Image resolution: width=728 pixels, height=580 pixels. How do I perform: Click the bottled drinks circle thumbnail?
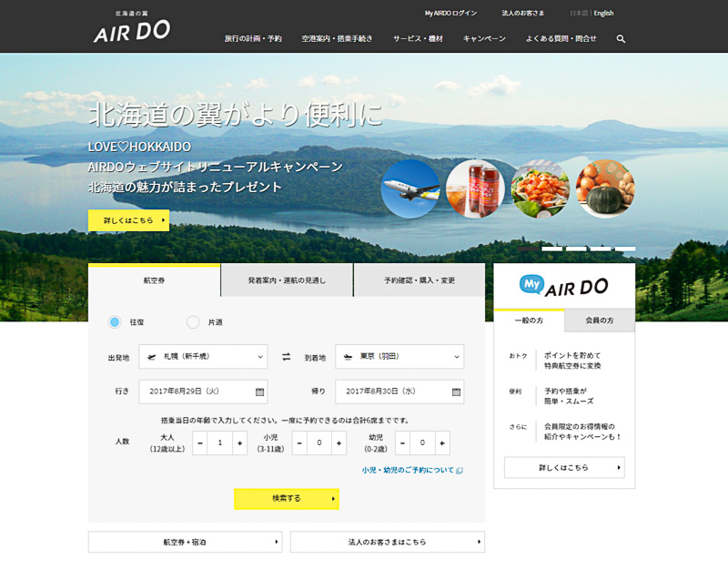pos(475,189)
